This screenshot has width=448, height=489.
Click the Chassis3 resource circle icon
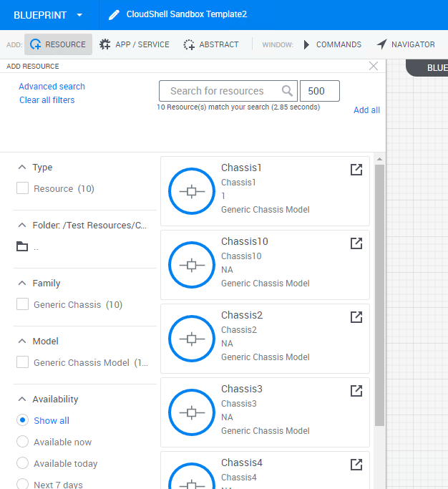pos(191,412)
